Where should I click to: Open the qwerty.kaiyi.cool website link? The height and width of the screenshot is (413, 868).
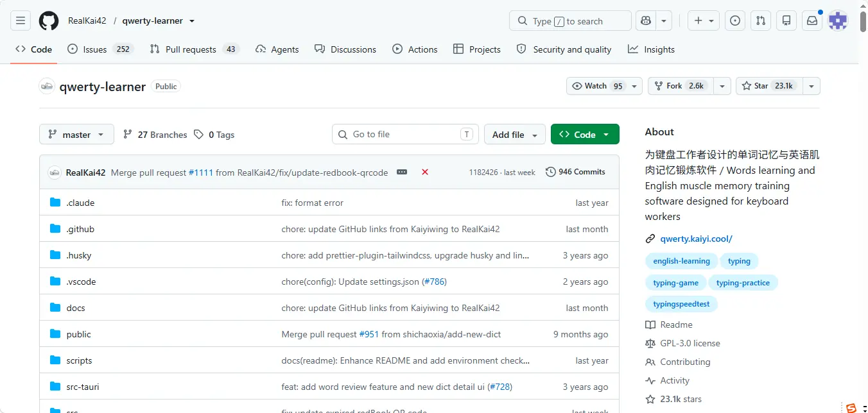696,239
